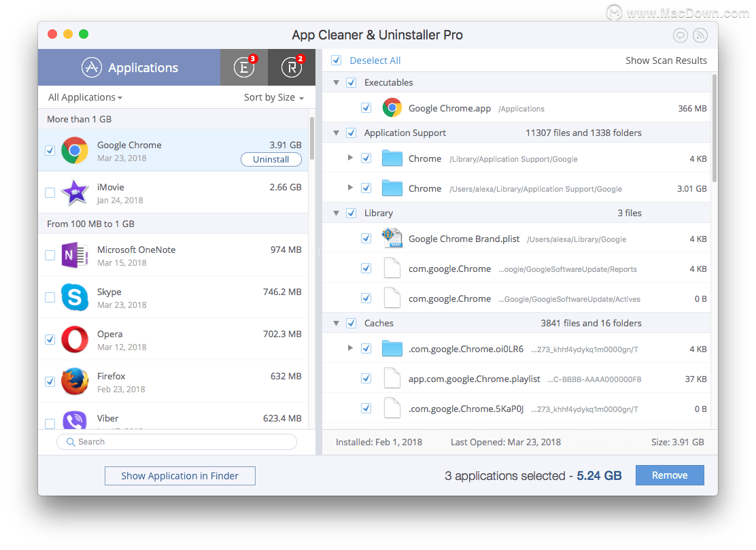Click the Skype icon in the list
The image size is (756, 550).
click(75, 297)
